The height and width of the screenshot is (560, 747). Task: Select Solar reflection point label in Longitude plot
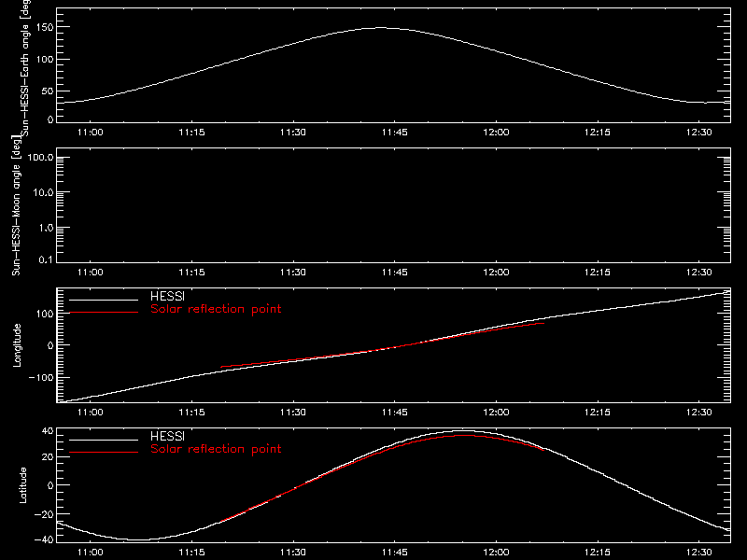pyautogui.click(x=216, y=309)
